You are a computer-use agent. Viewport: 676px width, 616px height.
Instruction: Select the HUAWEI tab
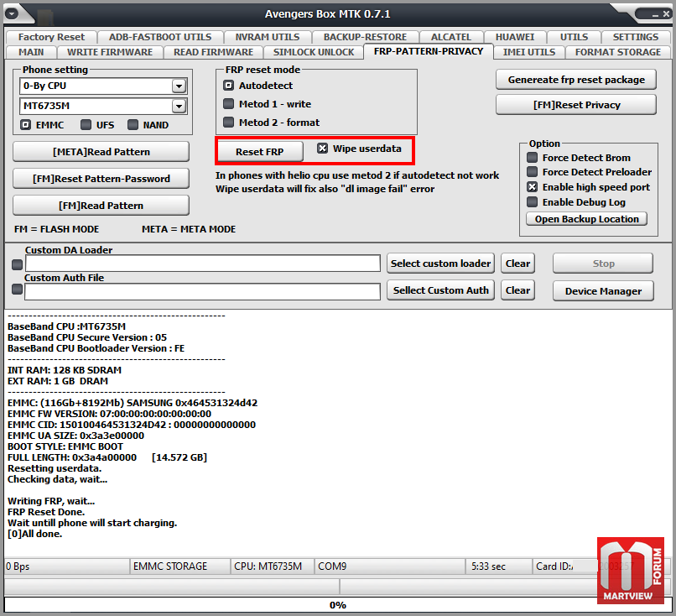coord(515,37)
